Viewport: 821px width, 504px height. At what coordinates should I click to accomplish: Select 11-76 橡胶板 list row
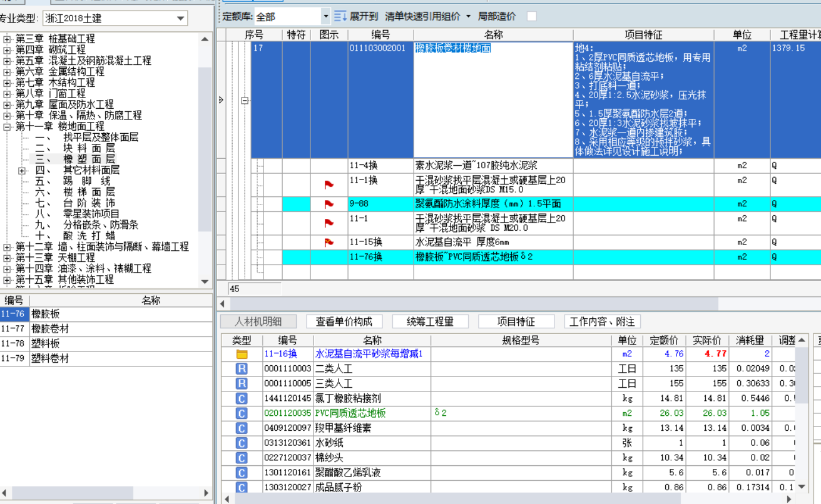(106, 314)
